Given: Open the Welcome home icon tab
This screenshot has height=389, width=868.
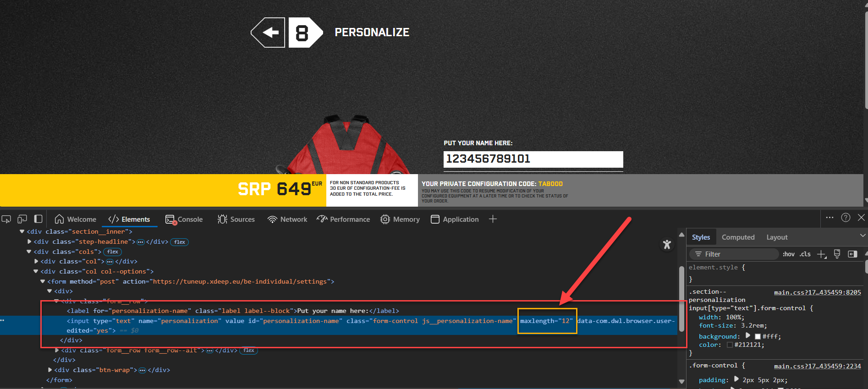Looking at the screenshot, I should [x=76, y=219].
